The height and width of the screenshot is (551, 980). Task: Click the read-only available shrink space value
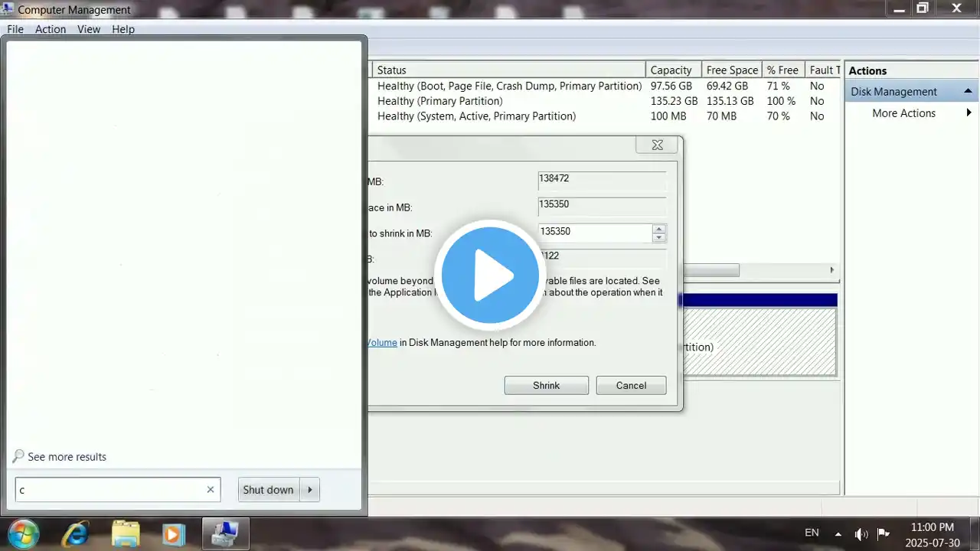point(602,207)
